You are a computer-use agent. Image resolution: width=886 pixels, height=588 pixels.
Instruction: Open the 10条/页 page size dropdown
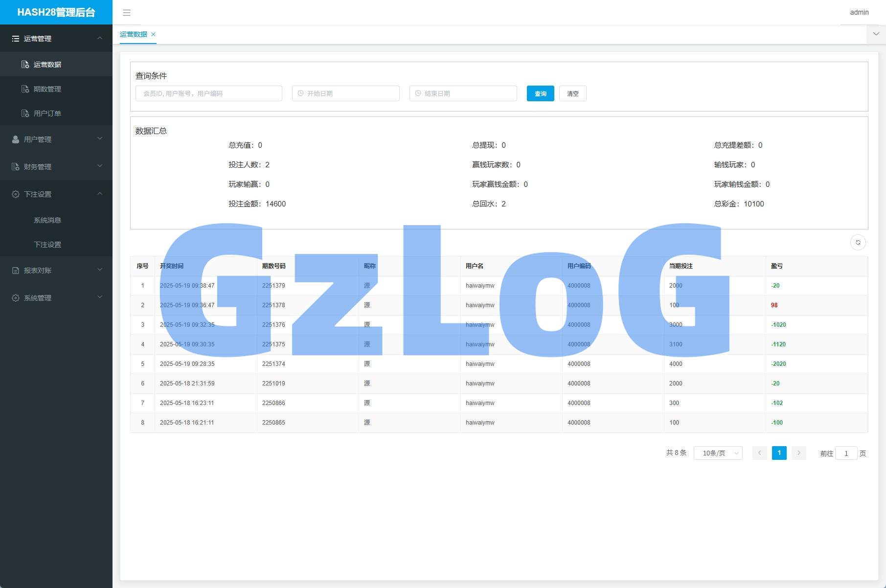click(x=718, y=453)
